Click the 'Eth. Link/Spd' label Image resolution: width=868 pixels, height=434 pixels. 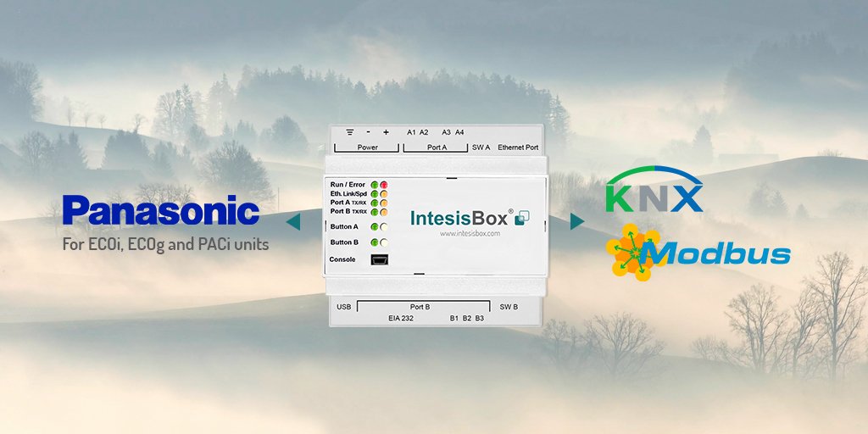point(348,194)
